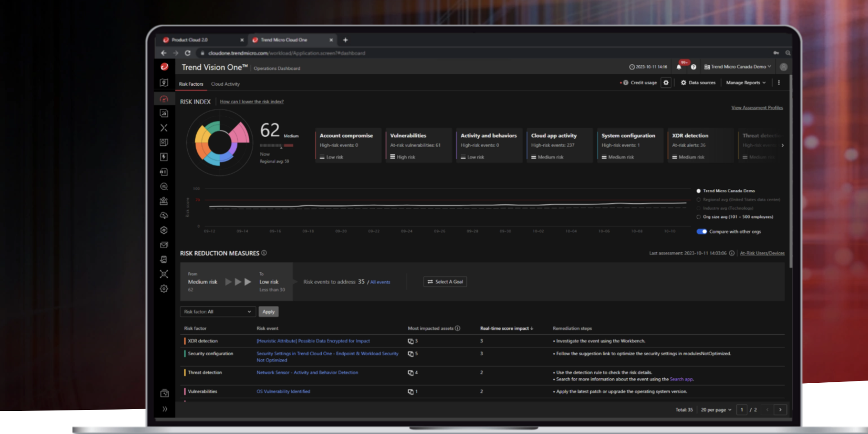Open the Trend Micro Canada Demo account dropdown
Screen dimensions: 868x434
(738, 67)
